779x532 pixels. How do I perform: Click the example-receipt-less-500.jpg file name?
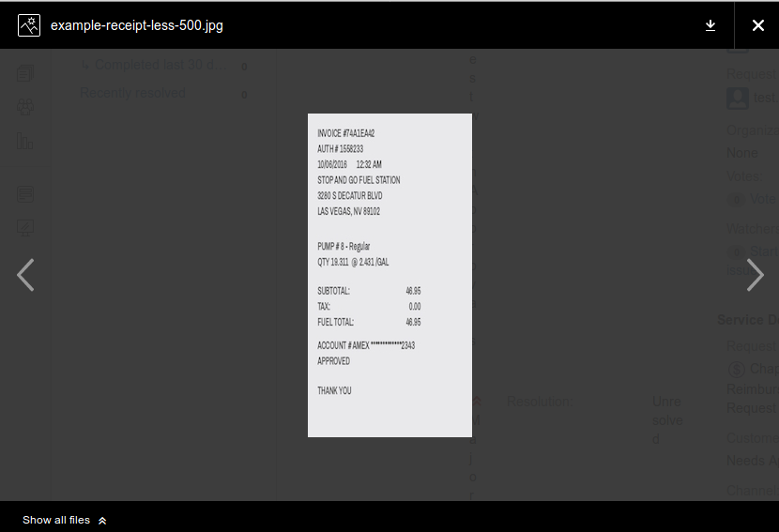tap(136, 25)
